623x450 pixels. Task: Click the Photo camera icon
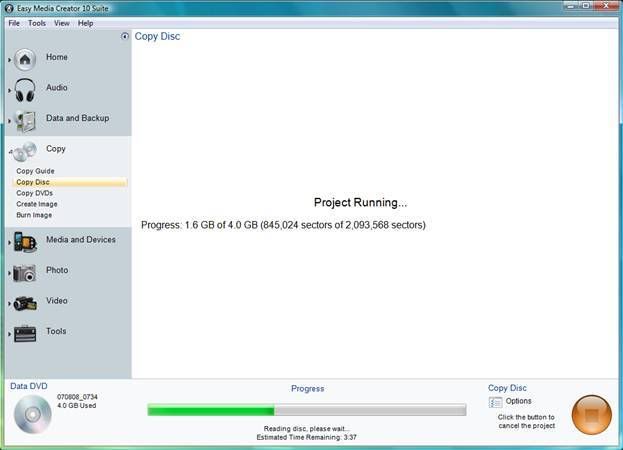coord(25,273)
